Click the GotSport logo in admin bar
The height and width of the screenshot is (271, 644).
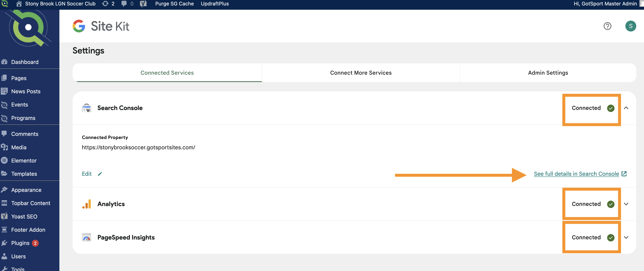pos(4,3)
